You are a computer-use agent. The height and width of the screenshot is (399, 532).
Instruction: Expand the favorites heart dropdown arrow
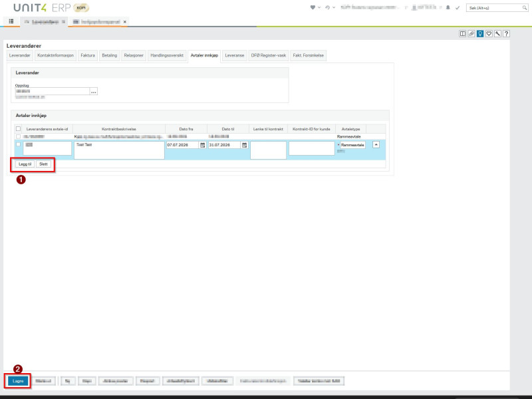(319, 7)
